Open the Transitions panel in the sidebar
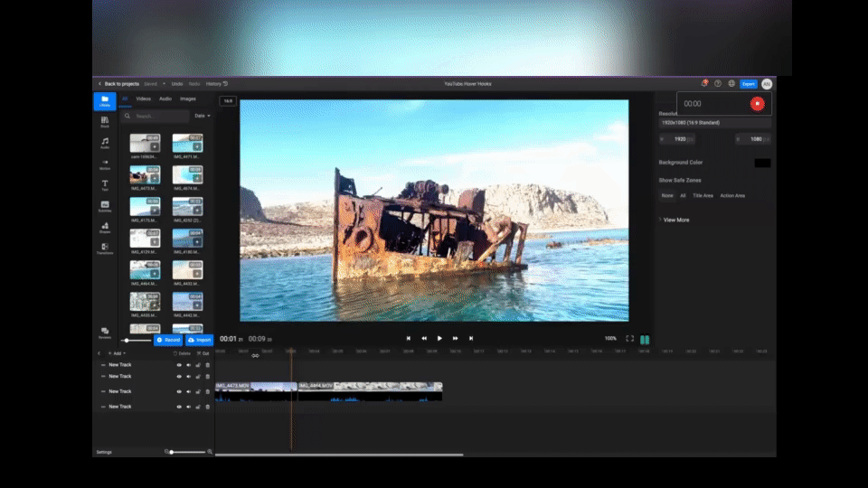 105,248
